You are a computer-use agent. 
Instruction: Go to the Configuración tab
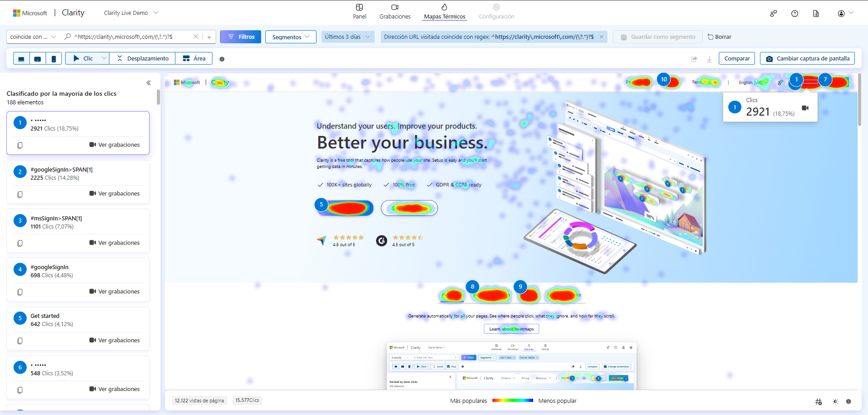point(496,12)
